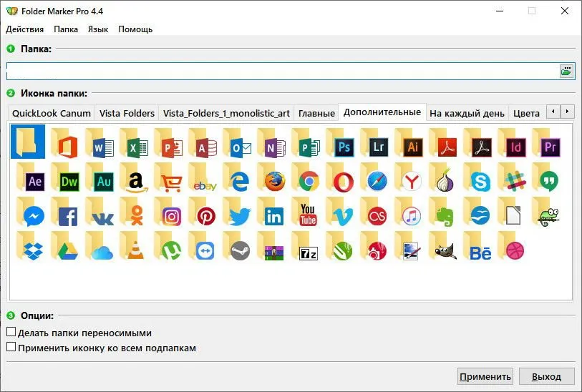
Task: Select the eBay folder icon
Action: click(x=203, y=178)
